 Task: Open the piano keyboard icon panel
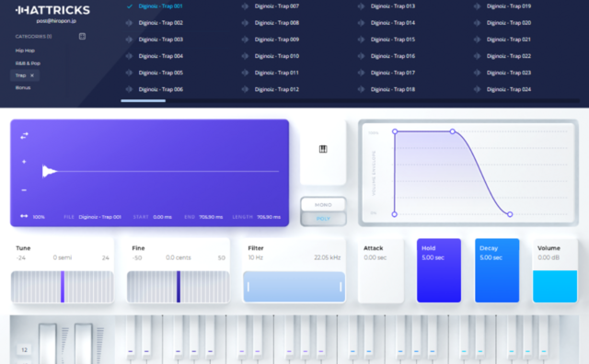323,149
